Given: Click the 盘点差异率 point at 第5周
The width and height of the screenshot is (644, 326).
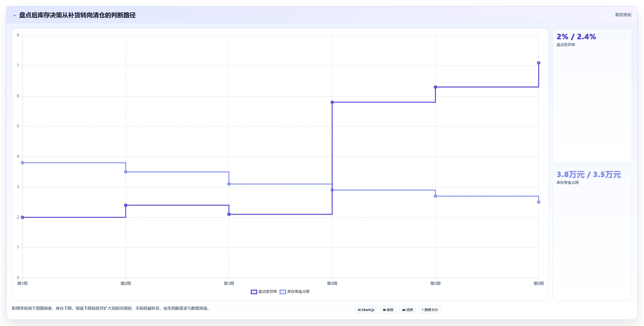Looking at the screenshot, I should 435,87.
